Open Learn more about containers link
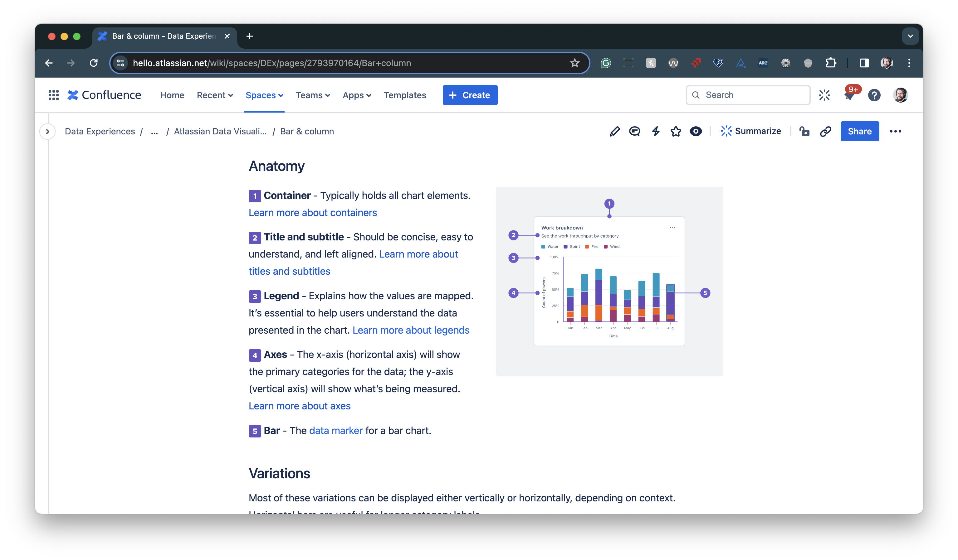This screenshot has width=958, height=560. pyautogui.click(x=312, y=213)
